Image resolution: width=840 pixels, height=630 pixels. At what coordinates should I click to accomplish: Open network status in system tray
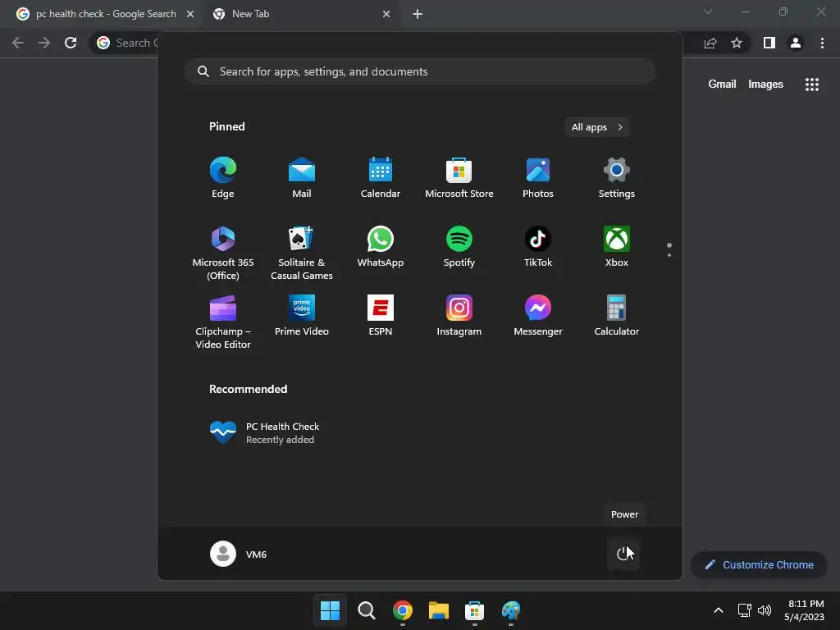[x=744, y=610]
